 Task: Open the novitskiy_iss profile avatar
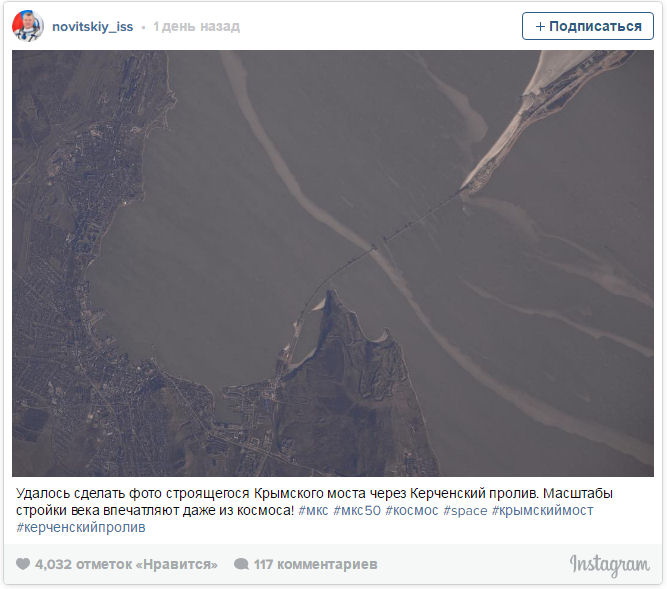[x=28, y=26]
